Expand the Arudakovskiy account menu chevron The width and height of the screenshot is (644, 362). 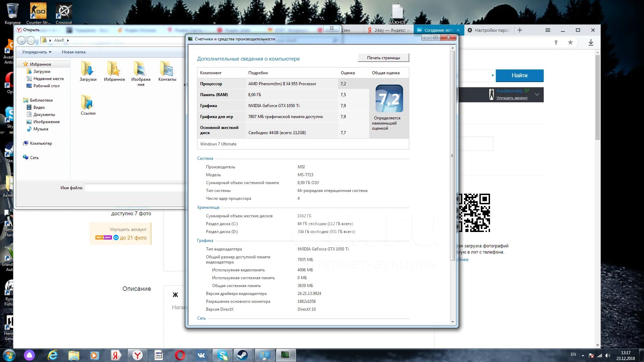pos(537,94)
